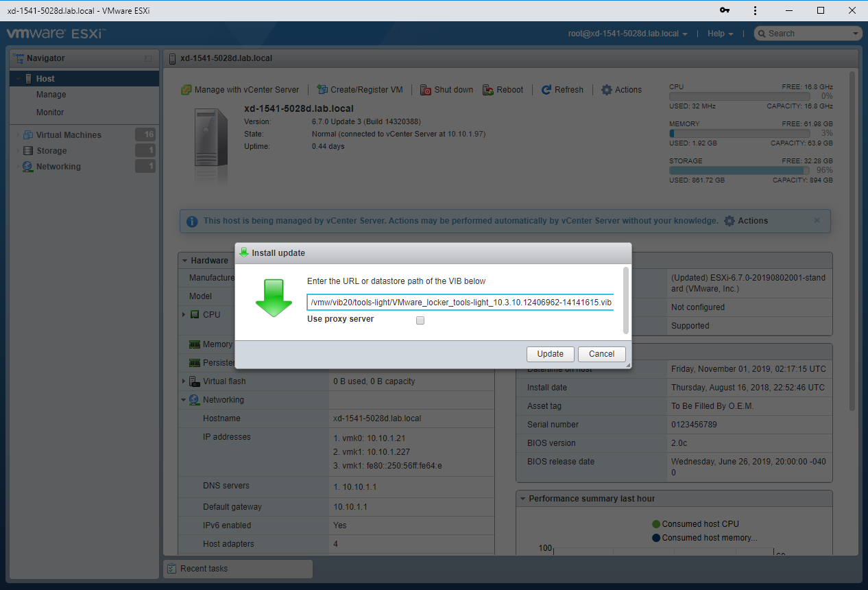The height and width of the screenshot is (590, 868).
Task: Click the Install update dialog title icon
Action: [243, 252]
